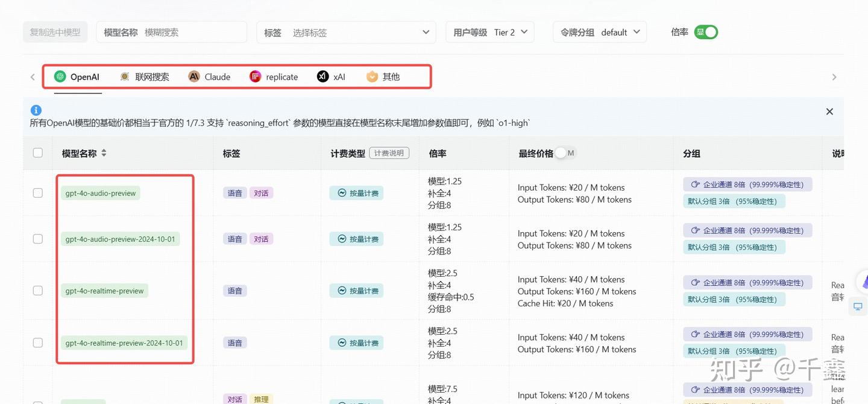Screen dimensions: 868x404
Task: Click the OpenAI logo icon in tabs
Action: [x=60, y=77]
